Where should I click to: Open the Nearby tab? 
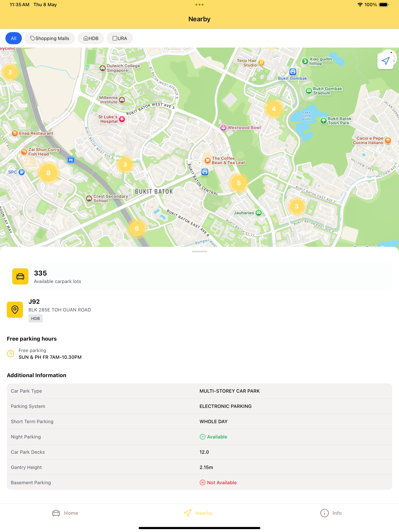(198, 513)
